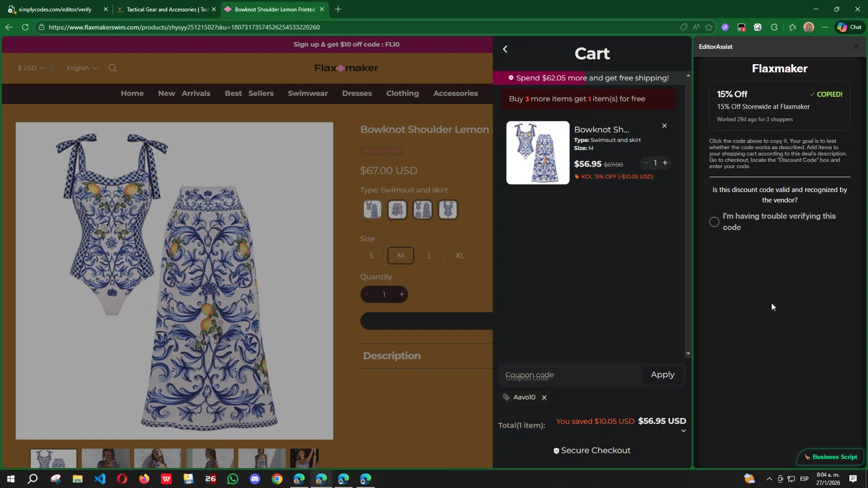Open the Business Script button
868x488 pixels.
click(x=830, y=457)
